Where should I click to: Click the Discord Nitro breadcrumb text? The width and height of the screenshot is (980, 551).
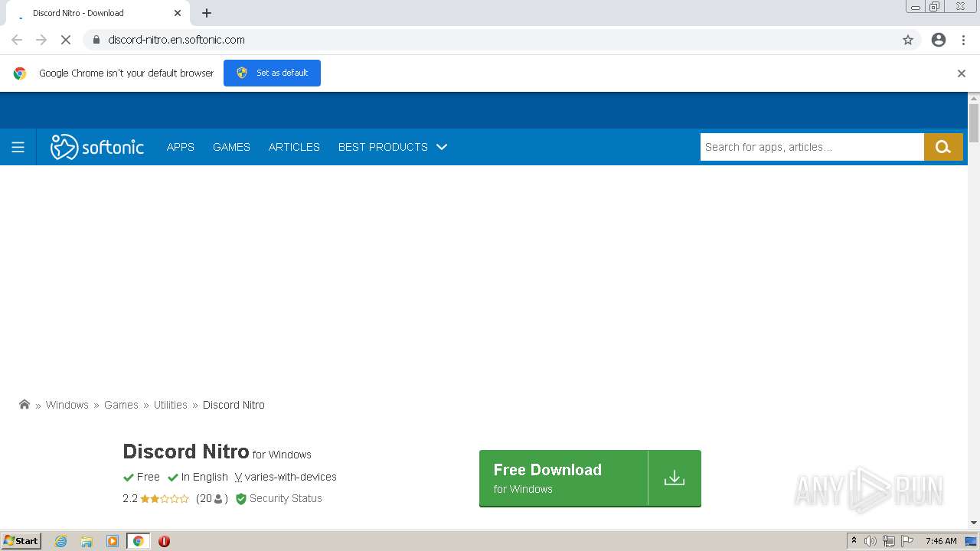pyautogui.click(x=234, y=405)
